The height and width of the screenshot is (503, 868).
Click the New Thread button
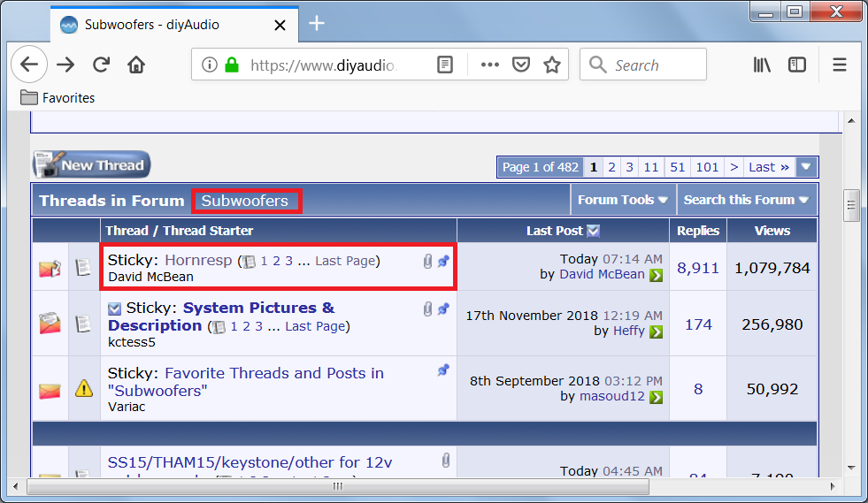click(x=91, y=165)
